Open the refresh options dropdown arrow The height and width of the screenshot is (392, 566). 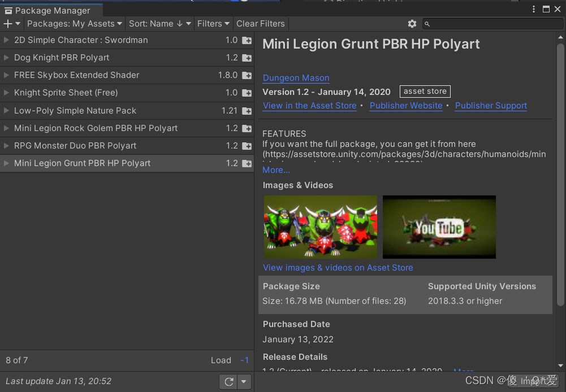244,381
